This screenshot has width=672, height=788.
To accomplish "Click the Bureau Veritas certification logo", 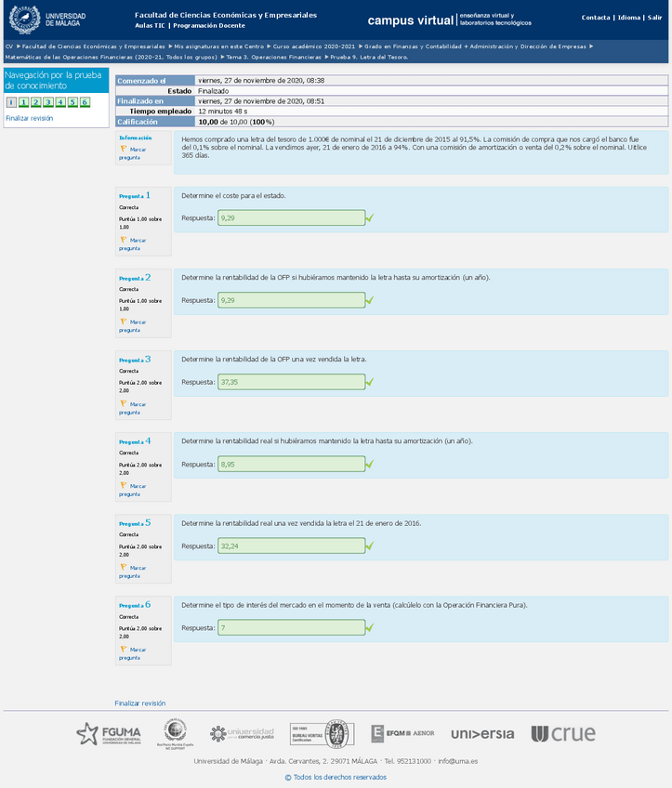I will (321, 734).
